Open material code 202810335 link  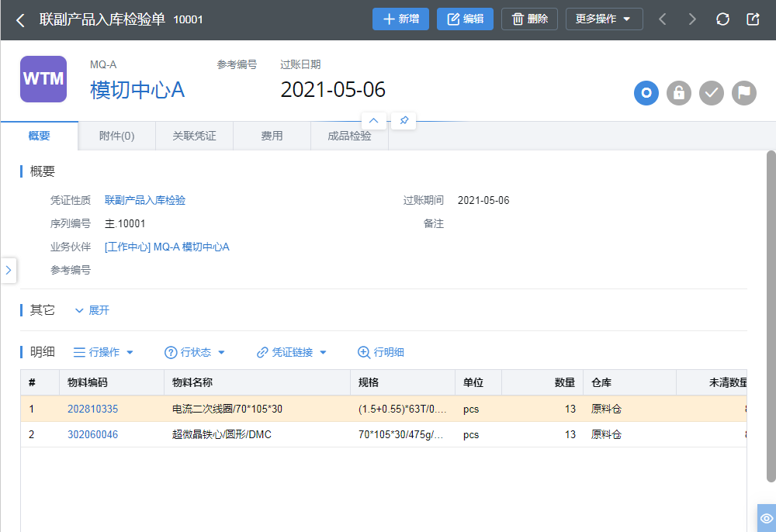pos(92,409)
